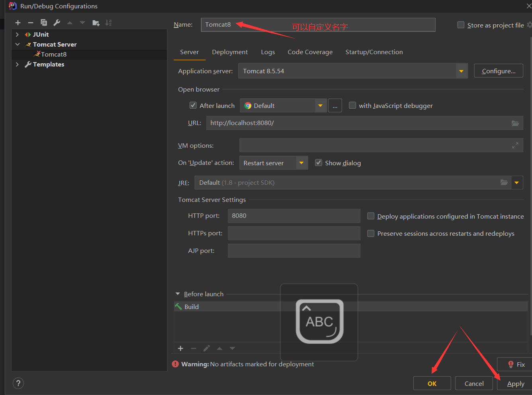Uncheck Show dialog checkbox
The image size is (532, 395).
tap(318, 162)
